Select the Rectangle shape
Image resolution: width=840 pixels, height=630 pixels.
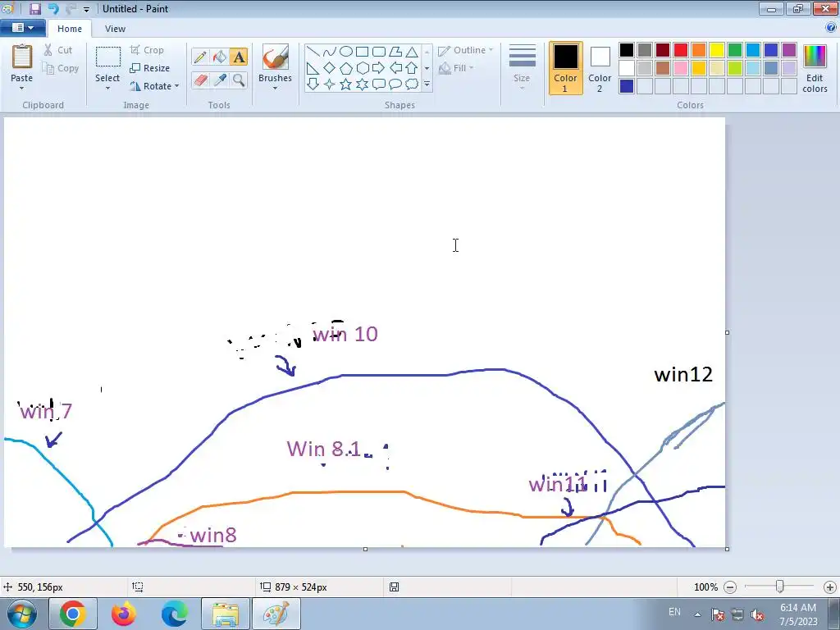362,52
